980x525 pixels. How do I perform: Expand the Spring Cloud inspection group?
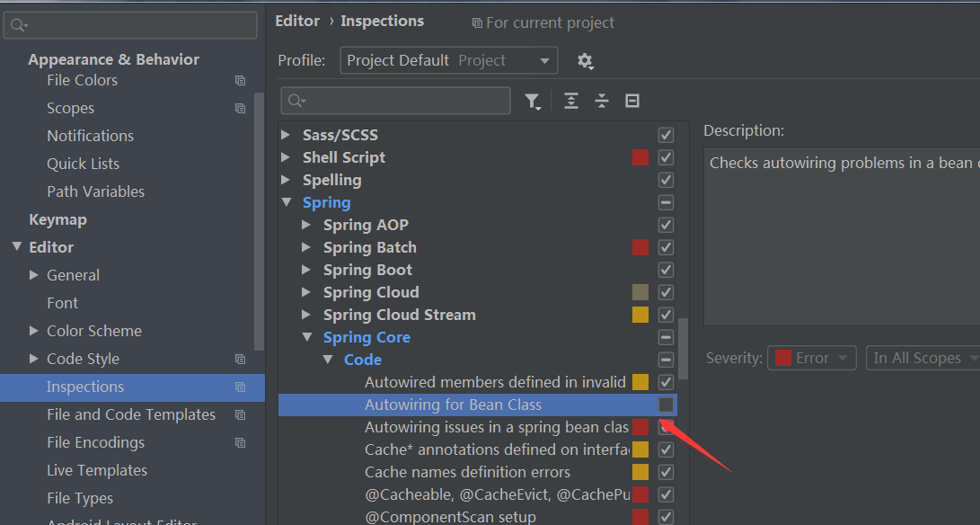tap(306, 292)
